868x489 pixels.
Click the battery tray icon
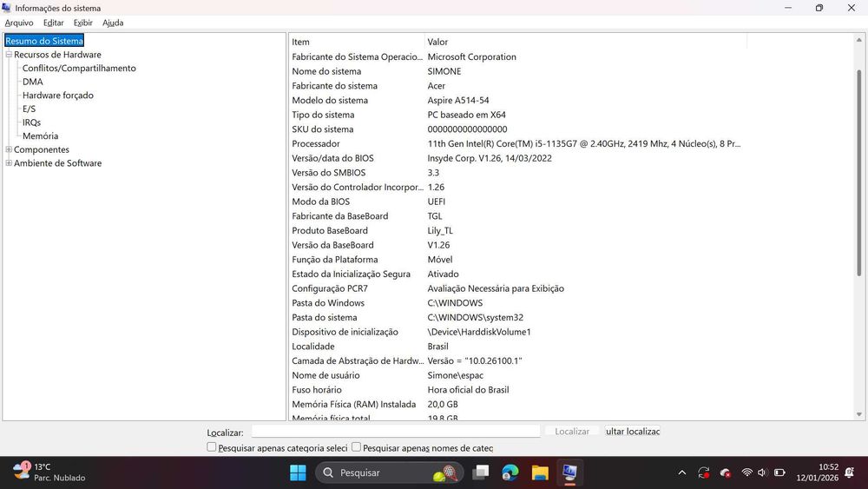pos(779,472)
